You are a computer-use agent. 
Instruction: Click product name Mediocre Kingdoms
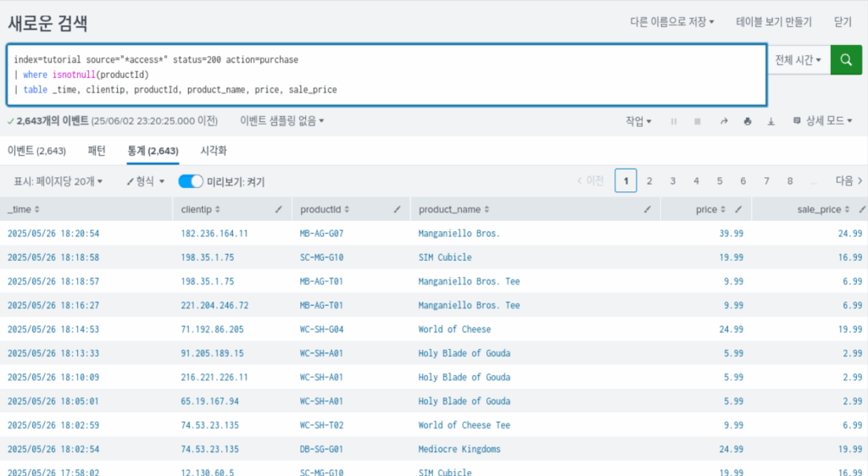pyautogui.click(x=459, y=449)
